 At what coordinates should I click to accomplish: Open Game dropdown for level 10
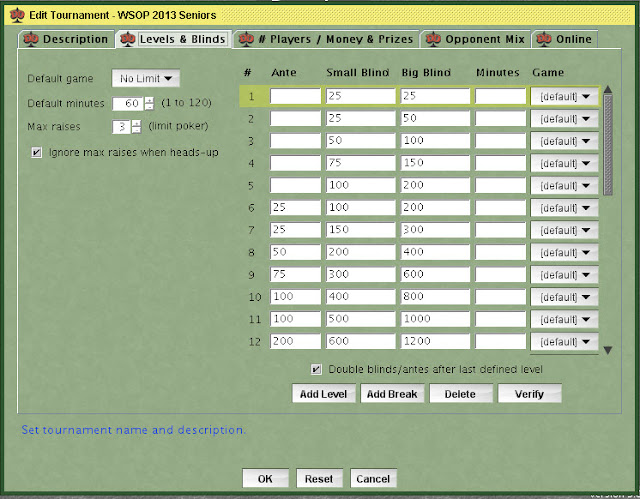click(x=564, y=297)
